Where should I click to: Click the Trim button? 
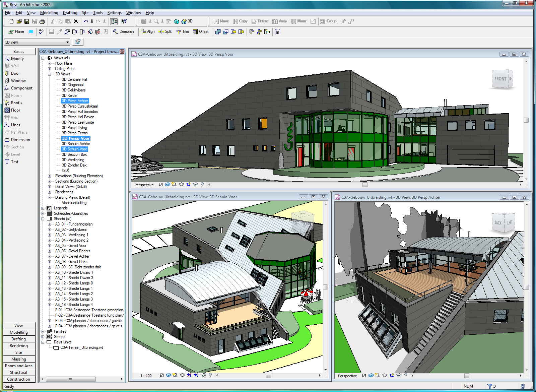[x=182, y=31]
